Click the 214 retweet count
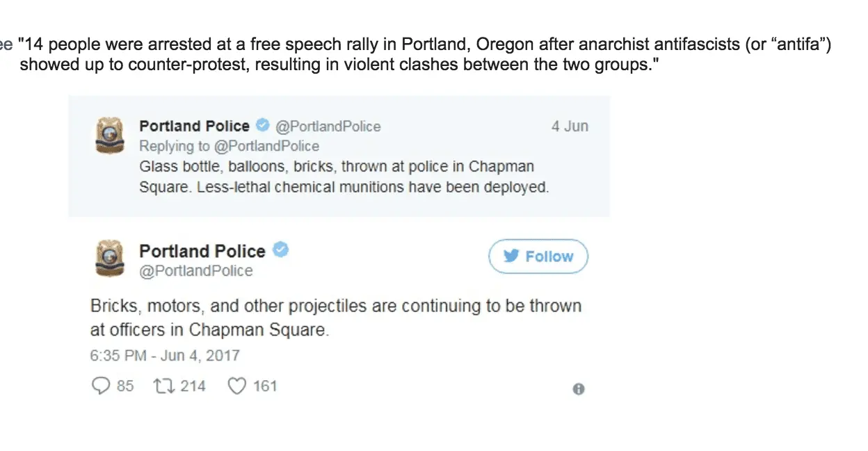The height and width of the screenshot is (451, 868). (193, 386)
